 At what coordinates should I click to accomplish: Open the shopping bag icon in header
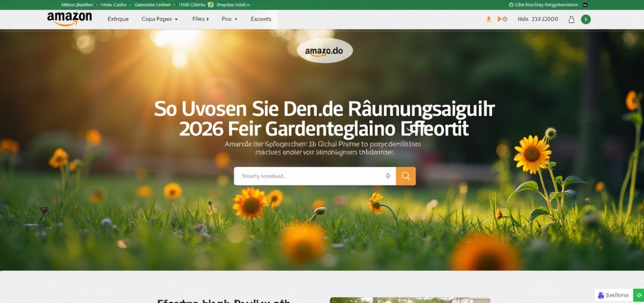tap(571, 20)
